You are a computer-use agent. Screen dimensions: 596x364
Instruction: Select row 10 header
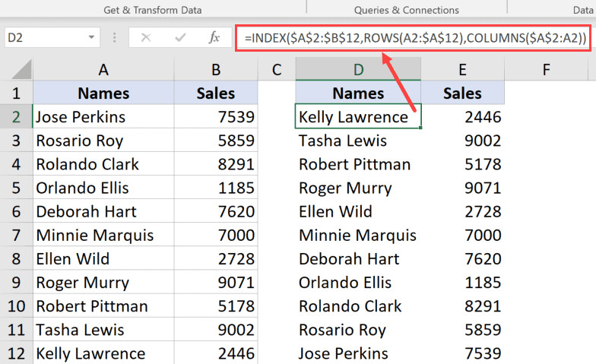pos(17,305)
